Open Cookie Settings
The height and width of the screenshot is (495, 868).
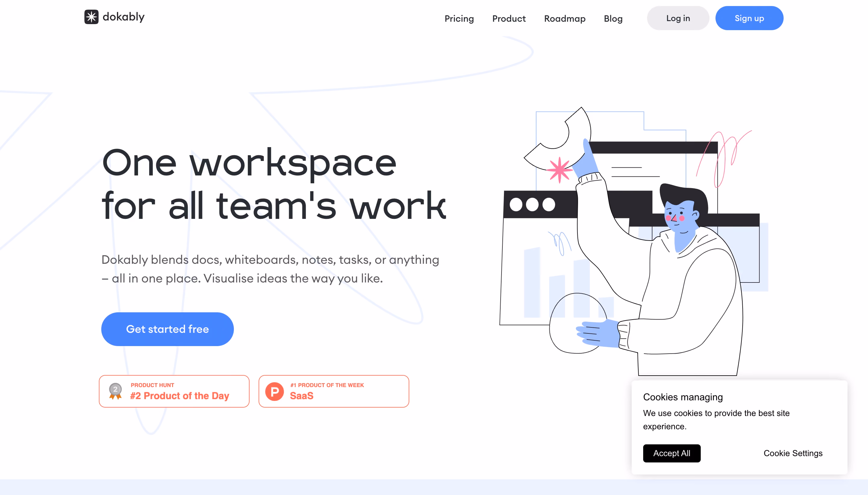pos(793,453)
